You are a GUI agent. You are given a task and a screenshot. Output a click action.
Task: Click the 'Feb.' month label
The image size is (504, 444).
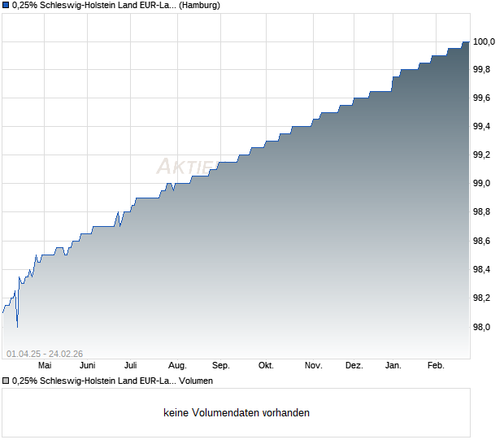click(436, 365)
